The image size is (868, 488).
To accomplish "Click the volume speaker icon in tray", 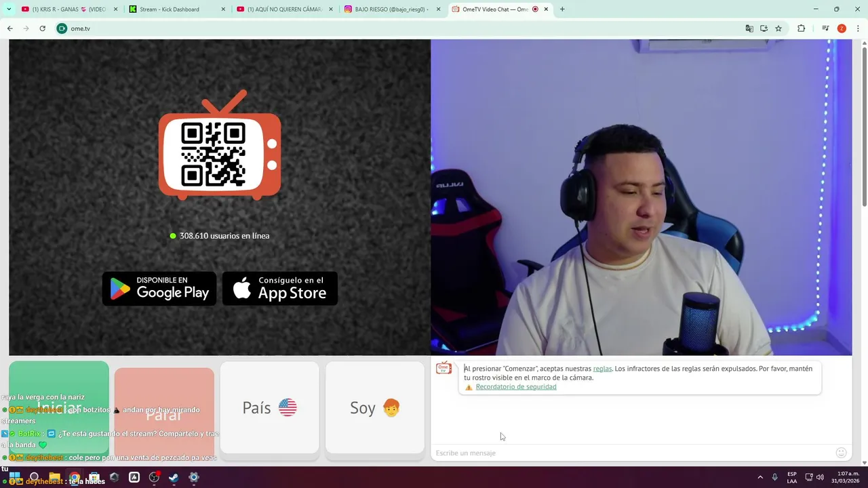I will [820, 477].
